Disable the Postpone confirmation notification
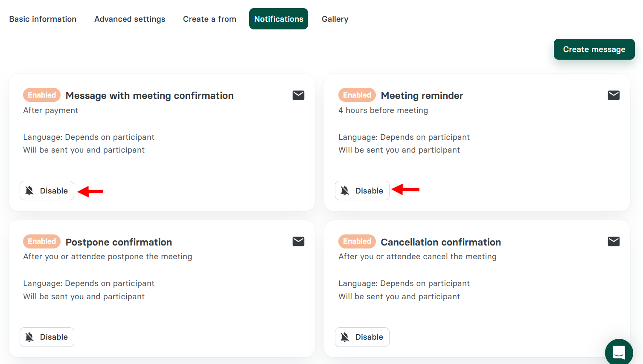This screenshot has width=643, height=364. tap(47, 337)
